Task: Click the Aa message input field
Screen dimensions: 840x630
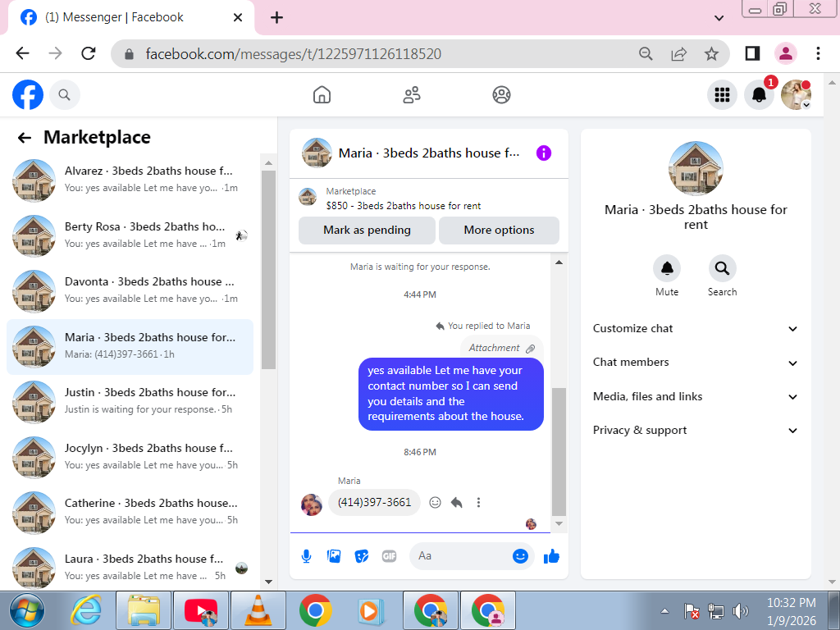Action: coord(461,556)
